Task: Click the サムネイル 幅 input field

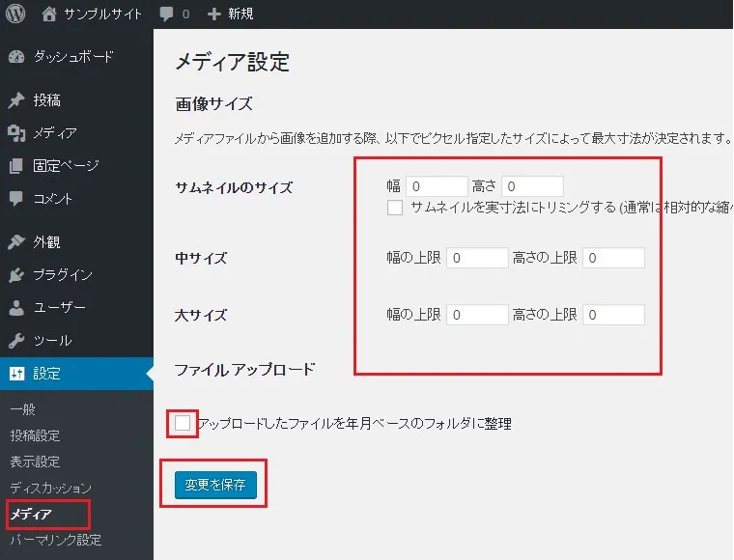Action: [437, 186]
